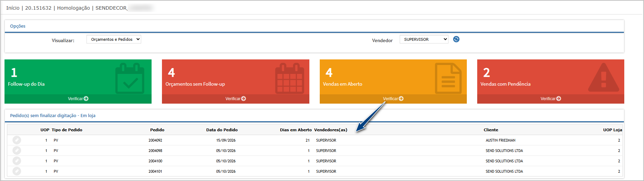Open the Visualizar dropdown
The width and height of the screenshot is (644, 181).
click(x=114, y=39)
